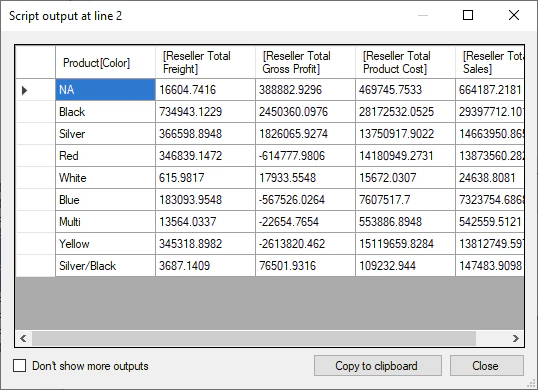Viewport: 538px width, 390px height.
Task: Click gross profit value 1826065.9274
Action: tap(305, 134)
